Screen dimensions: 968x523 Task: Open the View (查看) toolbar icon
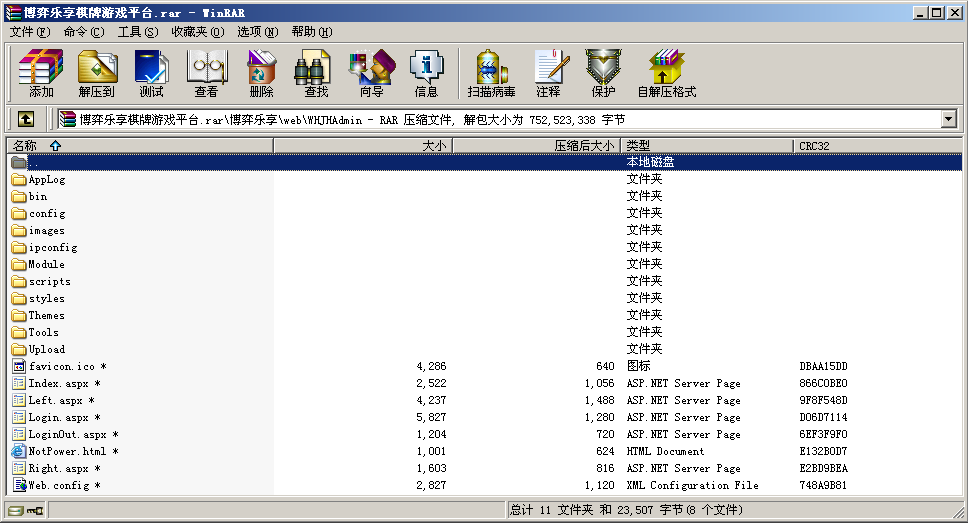206,74
